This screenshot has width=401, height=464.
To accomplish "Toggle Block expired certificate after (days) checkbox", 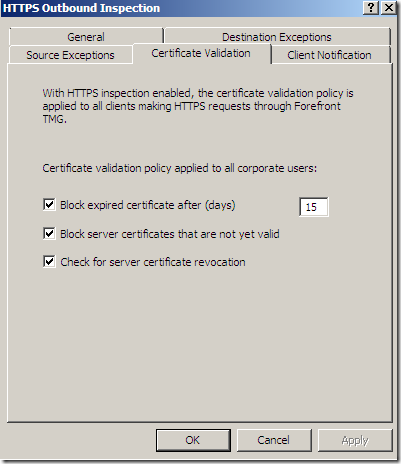I will pos(49,204).
